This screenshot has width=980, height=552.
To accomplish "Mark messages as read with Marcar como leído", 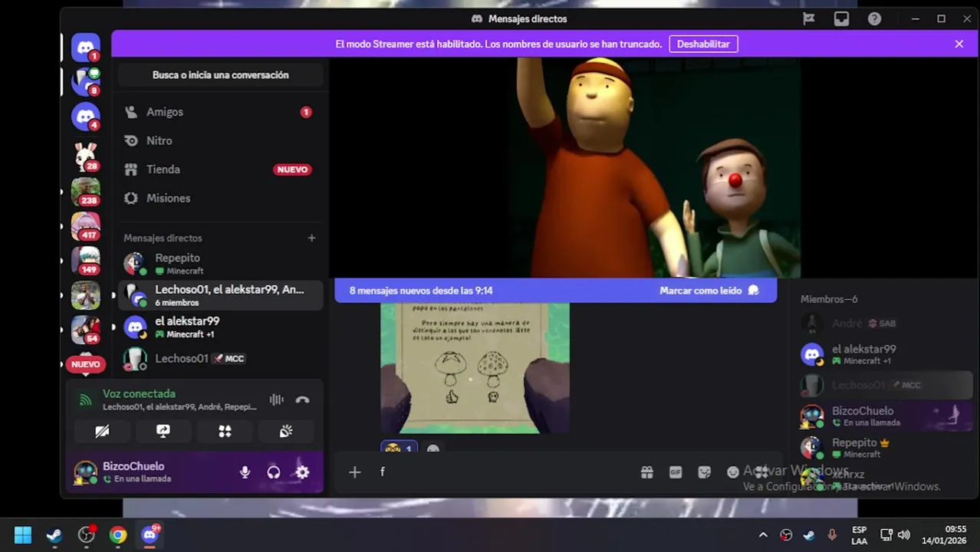I will click(x=709, y=291).
